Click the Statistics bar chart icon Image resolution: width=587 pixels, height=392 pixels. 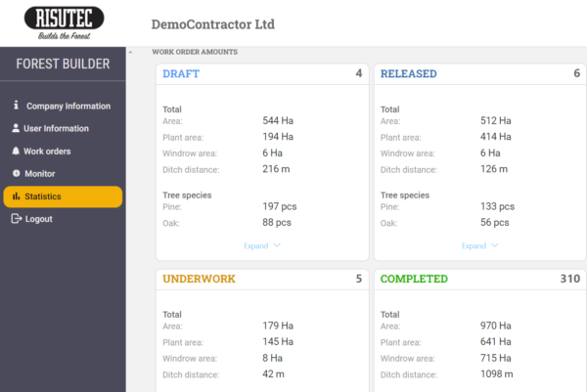[16, 196]
